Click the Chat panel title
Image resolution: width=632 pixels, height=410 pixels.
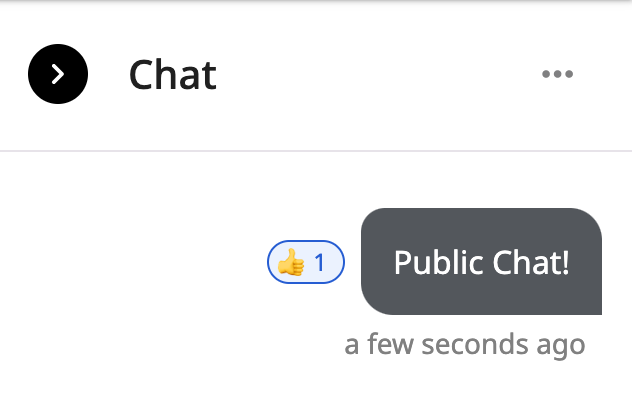(173, 75)
